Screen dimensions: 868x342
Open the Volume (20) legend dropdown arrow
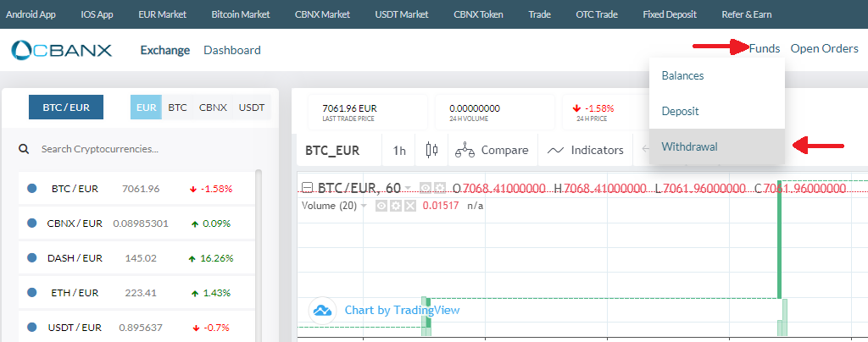point(364,206)
